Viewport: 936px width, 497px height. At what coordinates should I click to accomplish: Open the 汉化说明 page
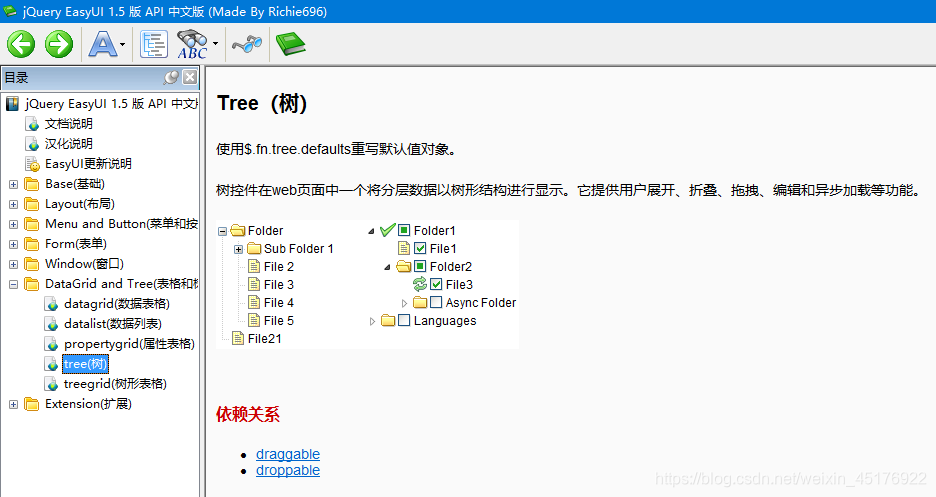tap(69, 144)
